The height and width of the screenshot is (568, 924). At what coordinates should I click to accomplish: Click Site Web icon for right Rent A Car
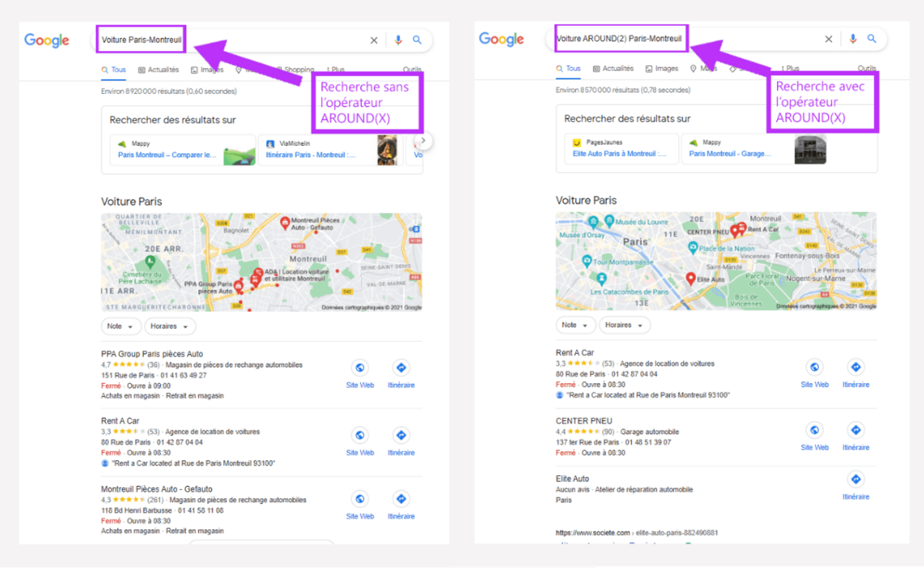pyautogui.click(x=815, y=367)
